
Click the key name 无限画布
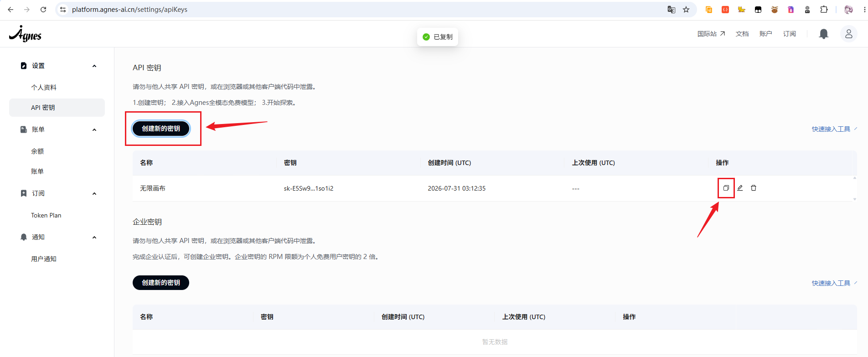coord(153,188)
